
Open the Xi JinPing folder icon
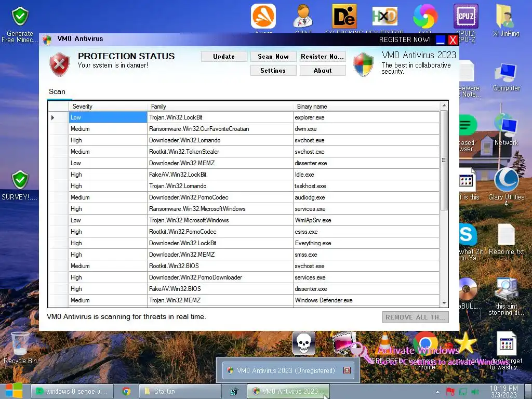click(506, 17)
